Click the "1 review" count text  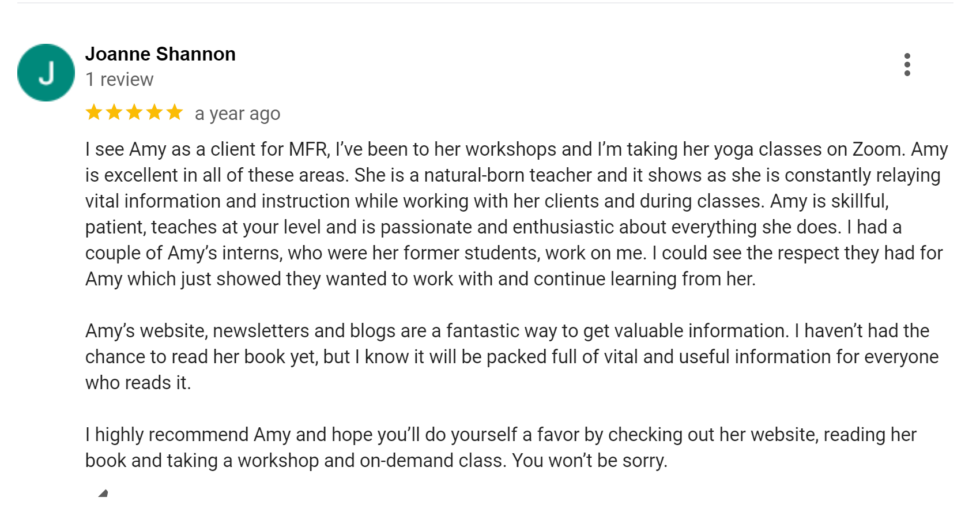point(119,80)
